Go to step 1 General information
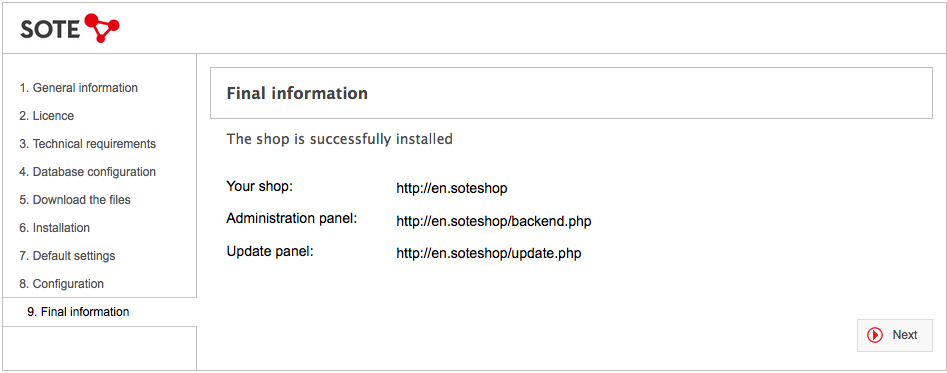Image resolution: width=947 pixels, height=373 pixels. [x=79, y=88]
